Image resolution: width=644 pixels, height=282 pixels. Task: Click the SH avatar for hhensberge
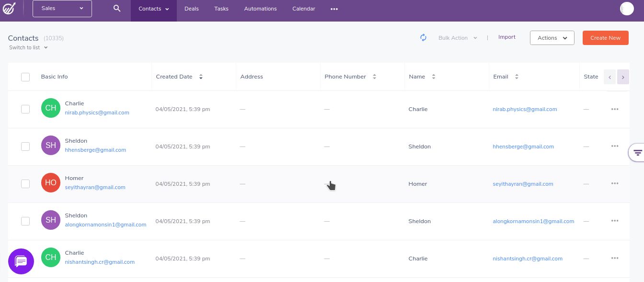coord(51,145)
